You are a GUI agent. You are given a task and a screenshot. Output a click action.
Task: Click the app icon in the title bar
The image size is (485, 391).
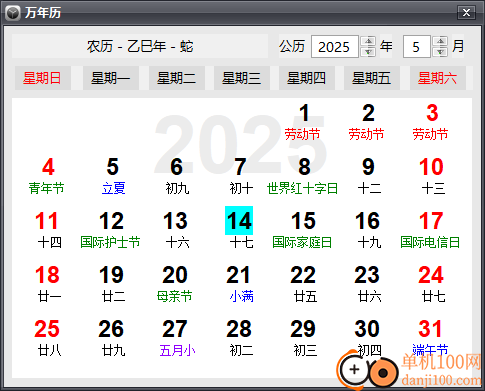click(13, 13)
